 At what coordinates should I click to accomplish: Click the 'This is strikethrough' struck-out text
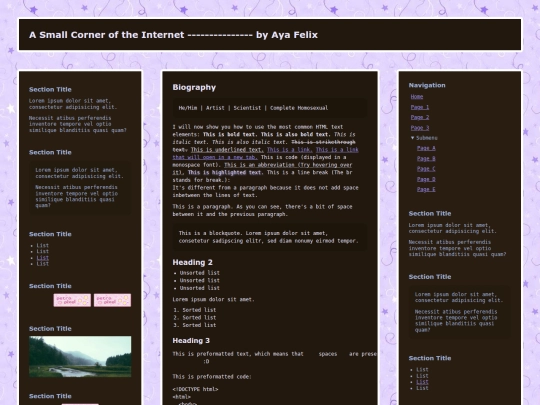point(323,142)
